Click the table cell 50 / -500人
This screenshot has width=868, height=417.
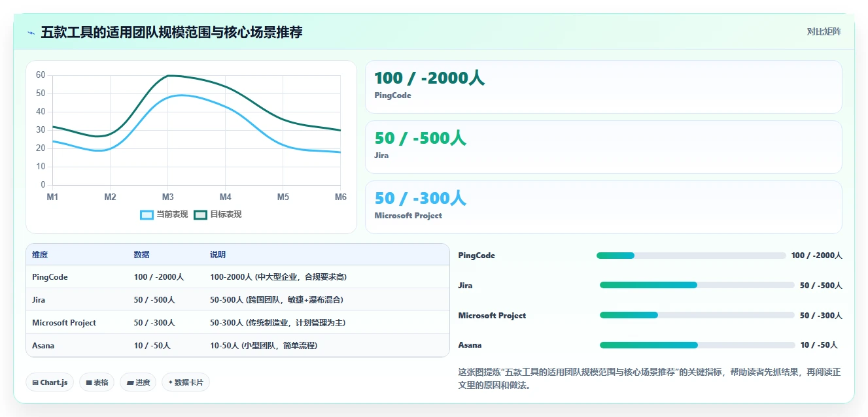[154, 300]
